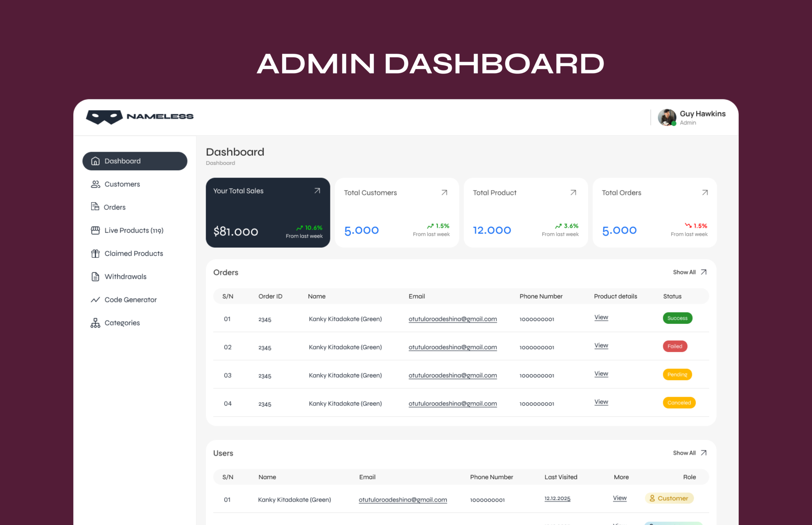812x525 pixels.
Task: Click the Success status badge
Action: [x=677, y=318]
